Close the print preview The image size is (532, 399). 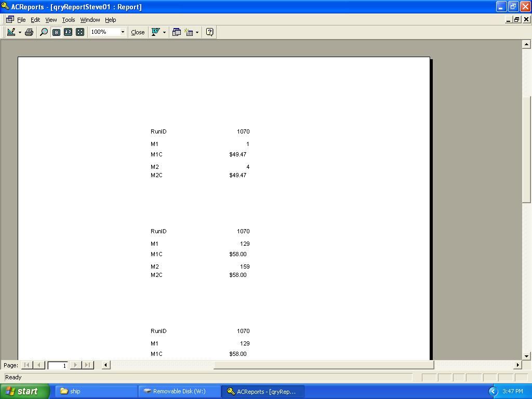pyautogui.click(x=138, y=32)
